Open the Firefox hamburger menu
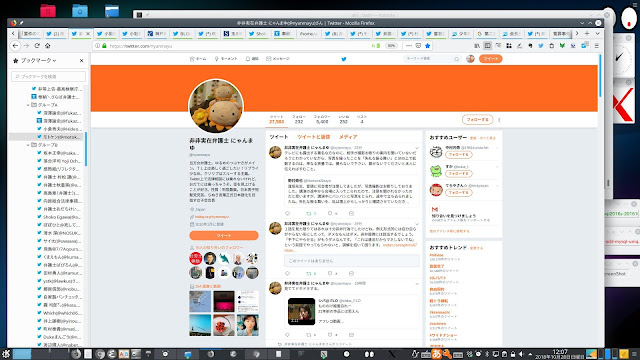Viewport: 640px width, 360px height. coord(596,46)
